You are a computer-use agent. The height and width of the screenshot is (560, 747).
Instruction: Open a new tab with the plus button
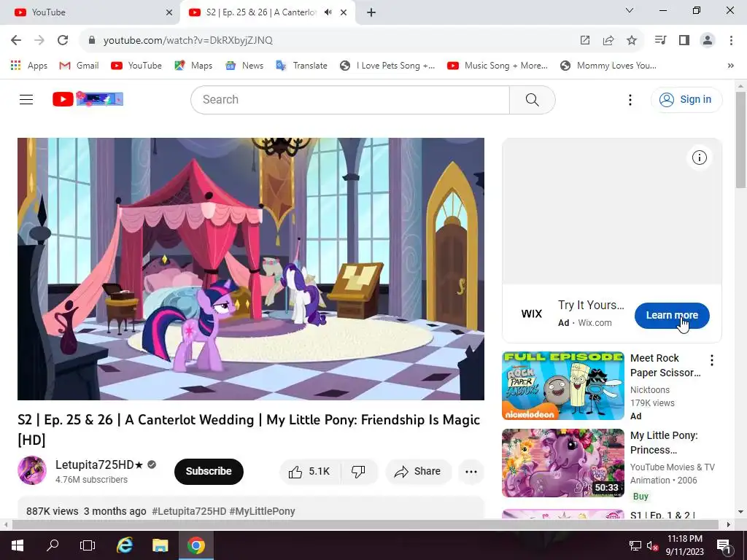[371, 12]
